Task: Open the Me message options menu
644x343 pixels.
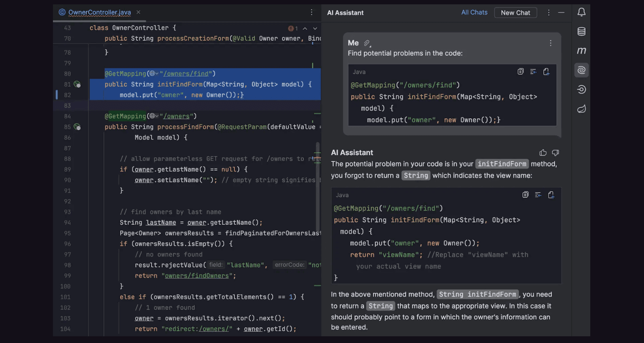Action: [550, 43]
